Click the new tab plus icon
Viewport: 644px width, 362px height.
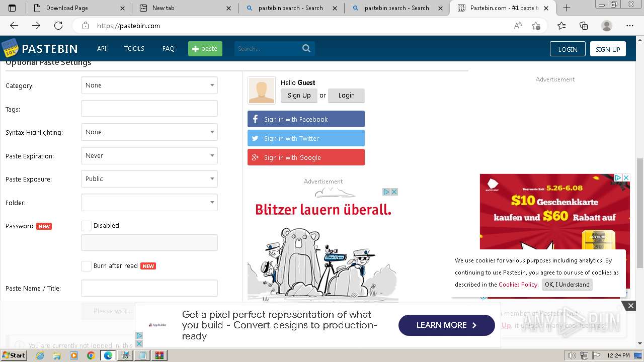[x=567, y=8]
